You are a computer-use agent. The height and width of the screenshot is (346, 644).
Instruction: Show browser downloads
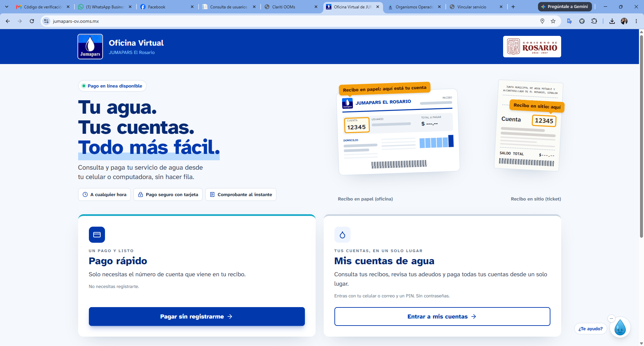(612, 21)
